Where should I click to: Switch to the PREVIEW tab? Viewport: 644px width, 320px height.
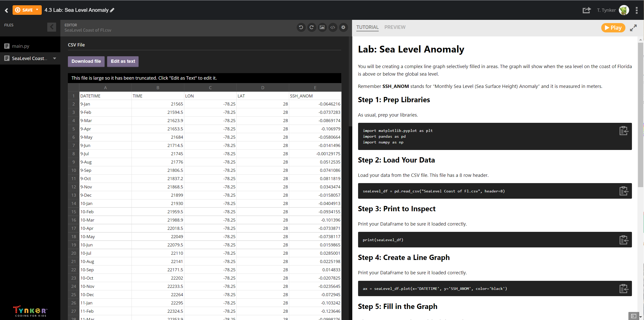point(395,27)
